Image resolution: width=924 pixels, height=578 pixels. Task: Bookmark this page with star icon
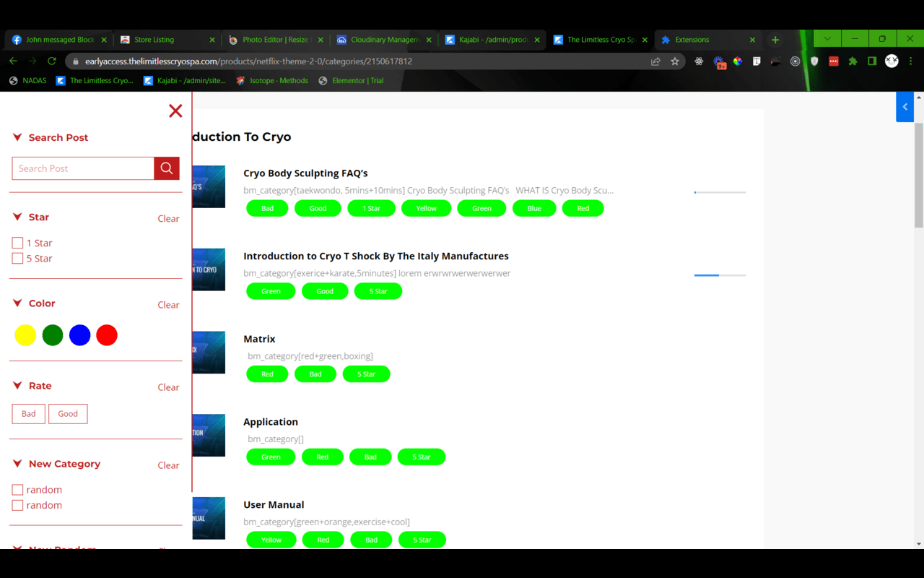(675, 61)
